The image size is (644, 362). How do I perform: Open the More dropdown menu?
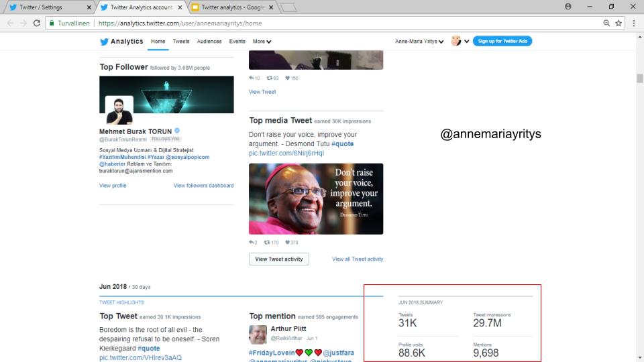pos(262,42)
